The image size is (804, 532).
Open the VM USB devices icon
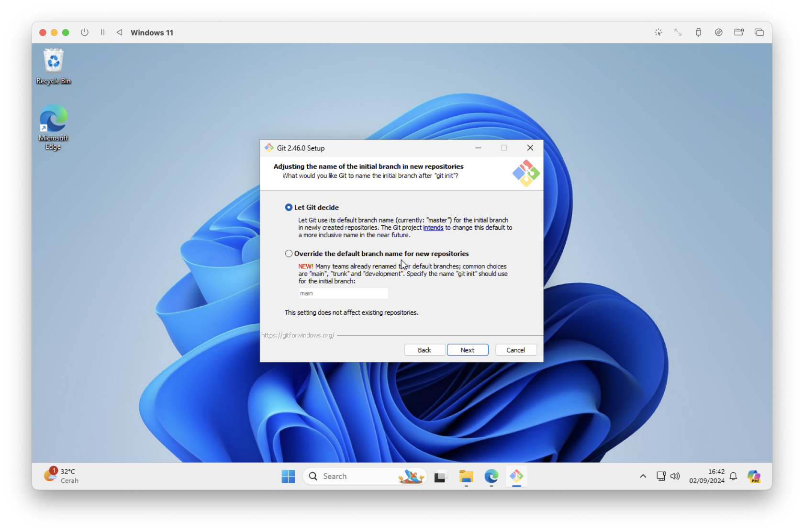pos(699,33)
